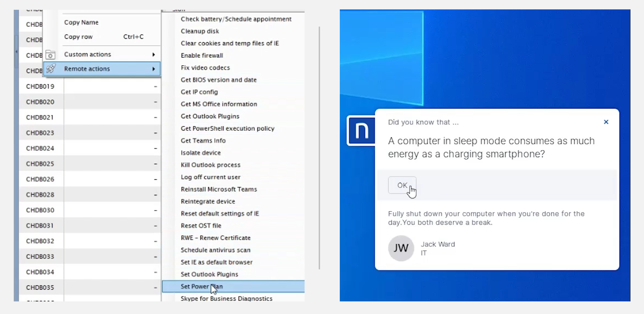Viewport: 644px width, 314px height.
Task: Click the vertical scrollbar beside the menu
Action: click(x=319, y=148)
